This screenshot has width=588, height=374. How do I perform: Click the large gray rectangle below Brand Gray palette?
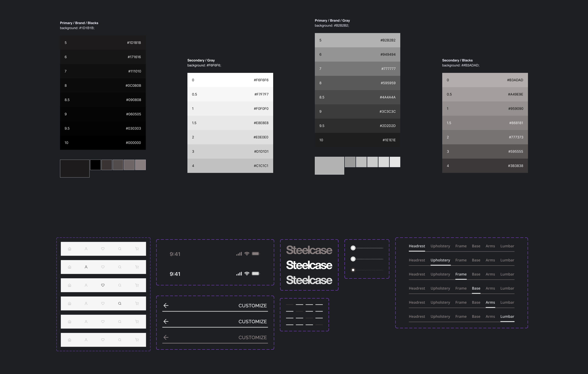click(329, 166)
